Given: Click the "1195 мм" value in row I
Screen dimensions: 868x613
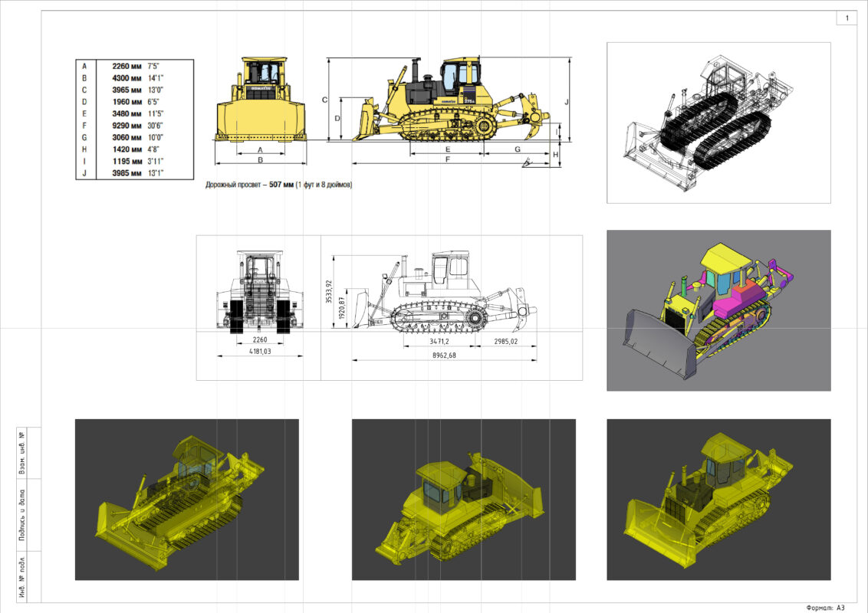Looking at the screenshot, I should coord(127,162).
